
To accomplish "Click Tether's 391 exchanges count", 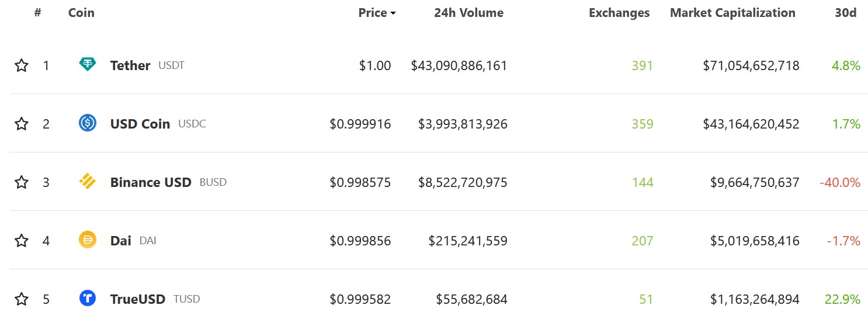I will pos(642,65).
